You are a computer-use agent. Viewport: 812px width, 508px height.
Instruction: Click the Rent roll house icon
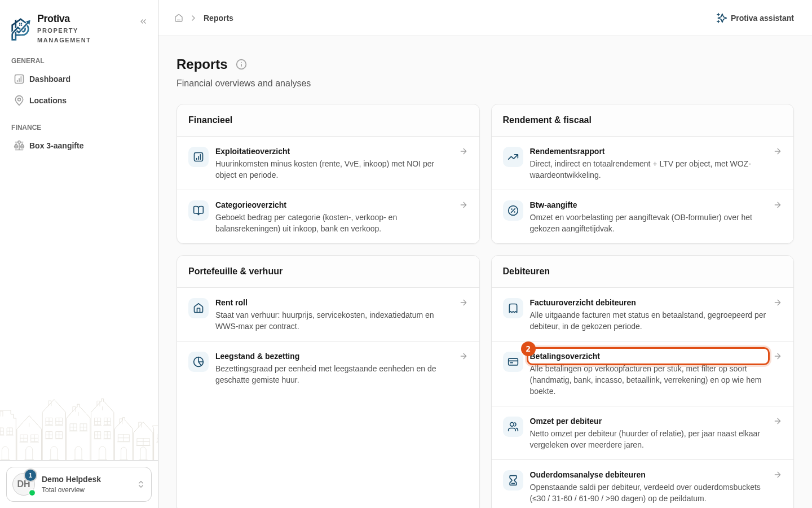[198, 308]
